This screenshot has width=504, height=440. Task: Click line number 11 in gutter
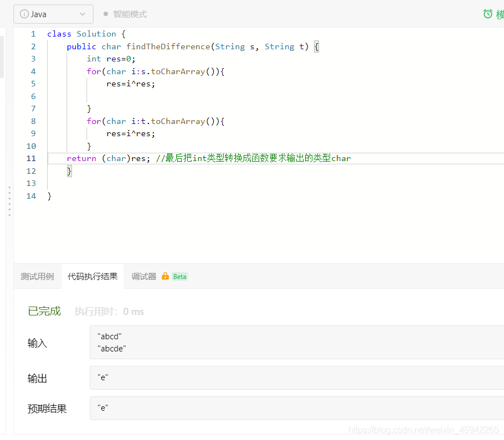(31, 158)
